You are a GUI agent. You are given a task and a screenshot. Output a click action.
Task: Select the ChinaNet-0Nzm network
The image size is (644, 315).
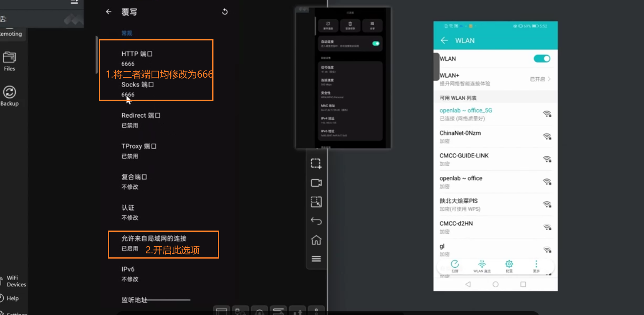[495, 137]
